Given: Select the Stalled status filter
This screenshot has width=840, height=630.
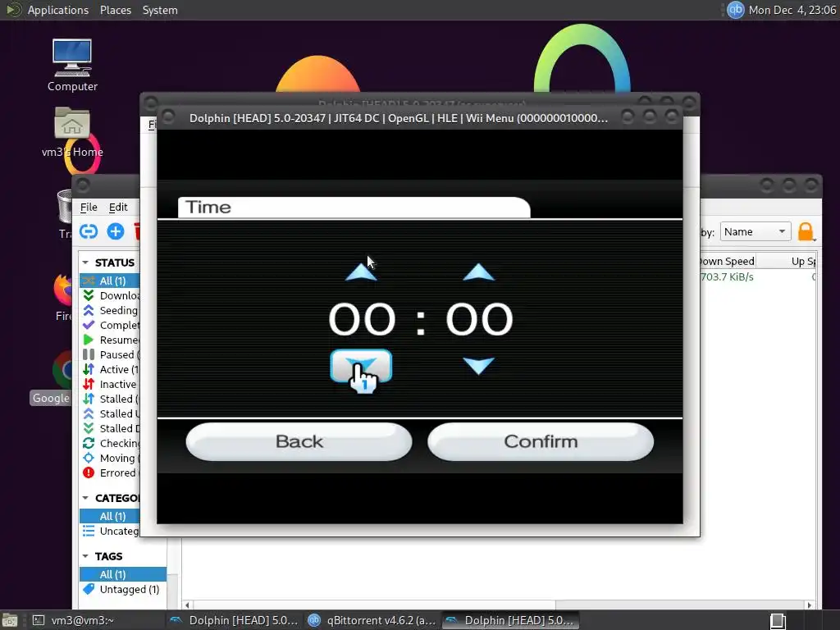Looking at the screenshot, I should [110, 399].
